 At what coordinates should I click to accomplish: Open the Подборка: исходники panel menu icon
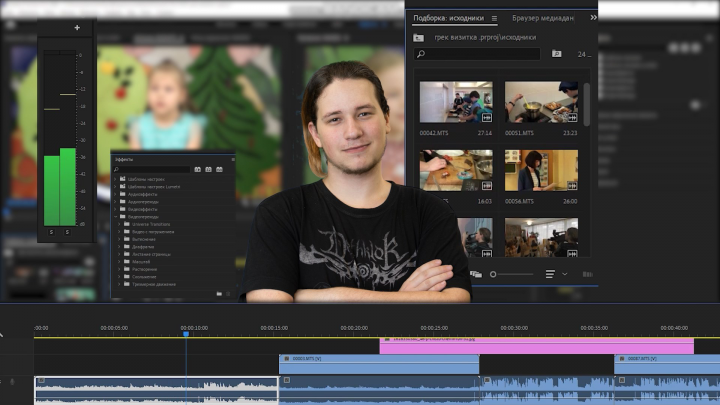click(494, 18)
